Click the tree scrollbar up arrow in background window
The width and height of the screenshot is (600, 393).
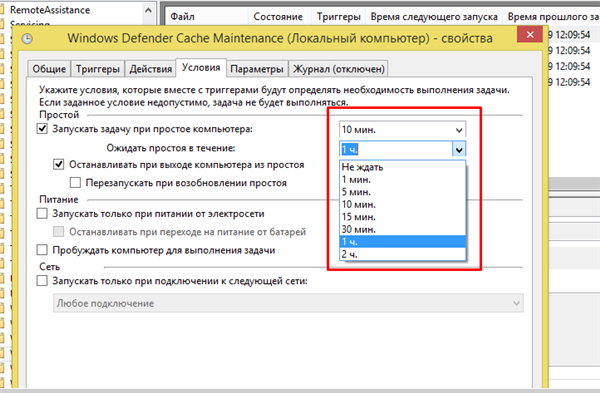pos(148,10)
